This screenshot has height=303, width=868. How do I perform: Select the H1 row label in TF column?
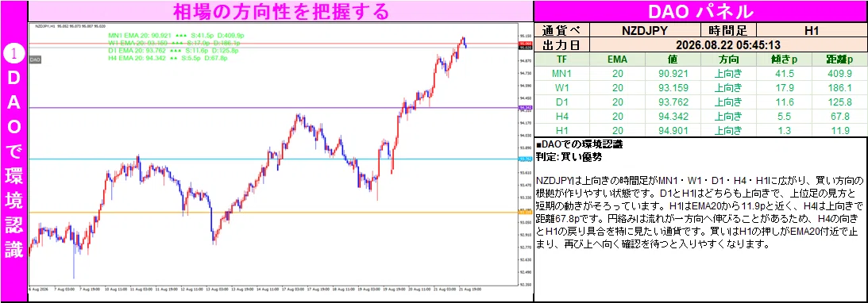(x=562, y=131)
